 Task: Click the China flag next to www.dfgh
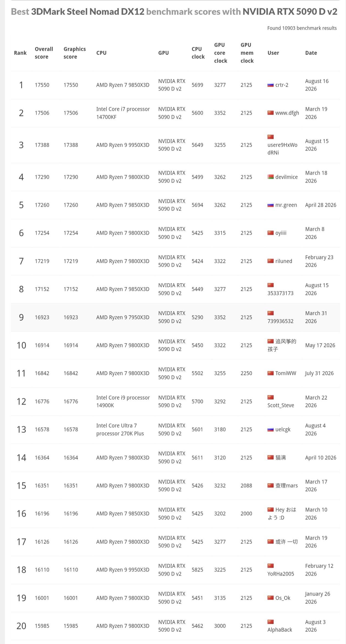click(270, 113)
